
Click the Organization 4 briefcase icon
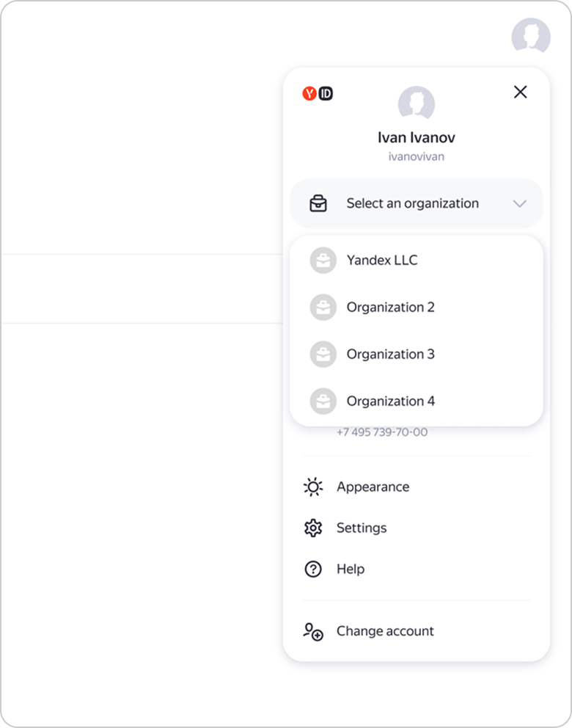coord(323,401)
